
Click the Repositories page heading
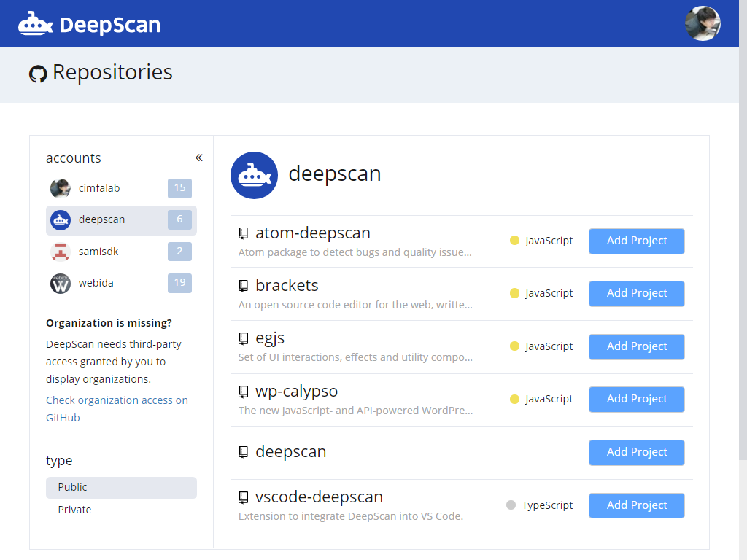point(112,72)
